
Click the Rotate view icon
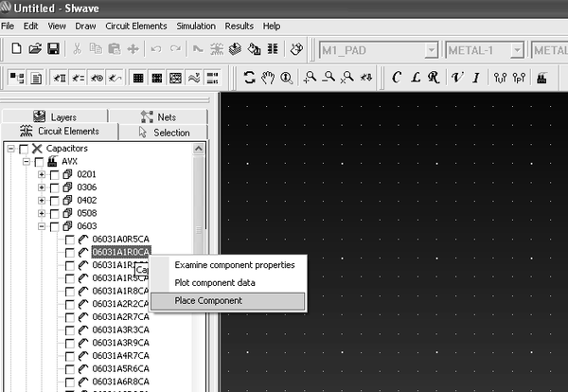[x=249, y=78]
